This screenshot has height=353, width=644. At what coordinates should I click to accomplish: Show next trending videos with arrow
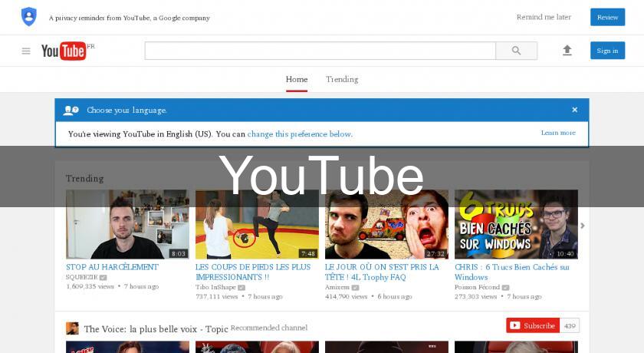coord(583,226)
